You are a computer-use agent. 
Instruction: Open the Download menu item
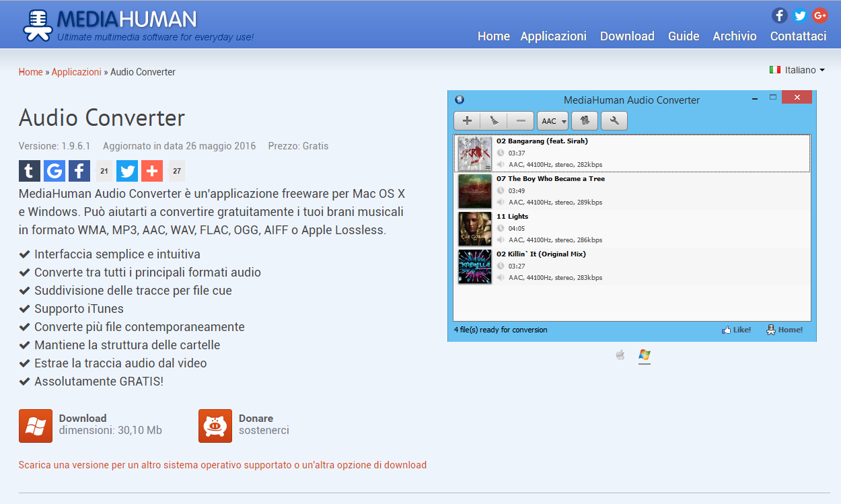click(627, 36)
